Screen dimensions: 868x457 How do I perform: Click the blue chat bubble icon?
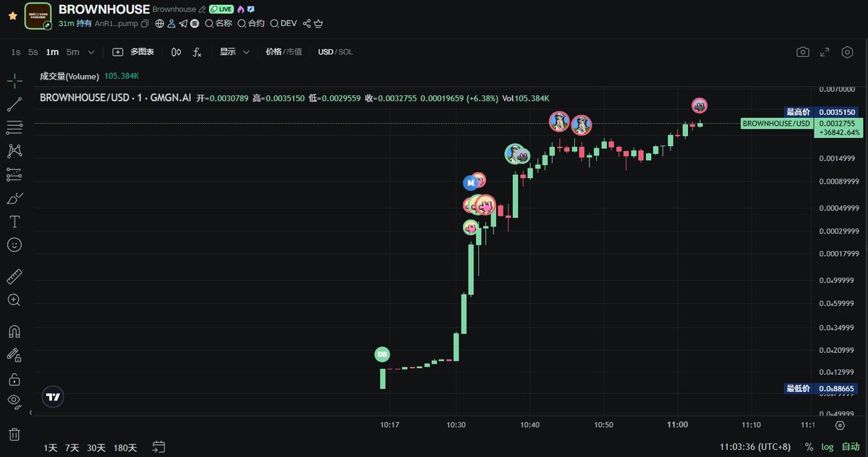pyautogui.click(x=251, y=9)
